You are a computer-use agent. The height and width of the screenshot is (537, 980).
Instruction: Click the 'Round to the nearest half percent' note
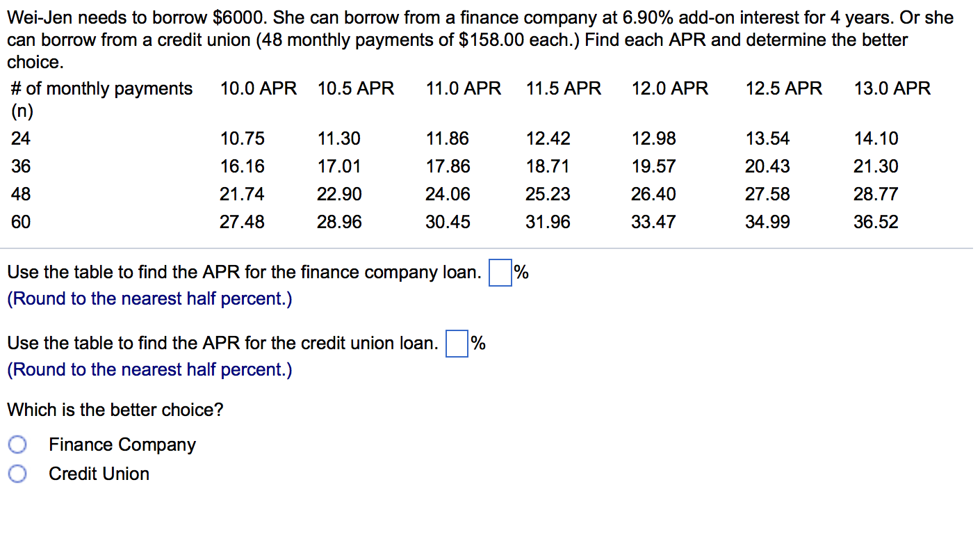click(149, 298)
